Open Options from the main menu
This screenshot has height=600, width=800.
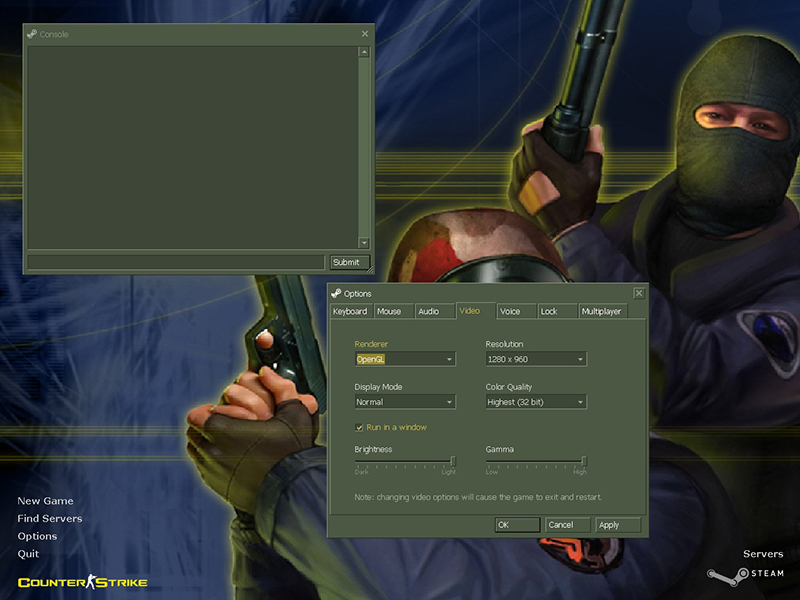pos(37,536)
